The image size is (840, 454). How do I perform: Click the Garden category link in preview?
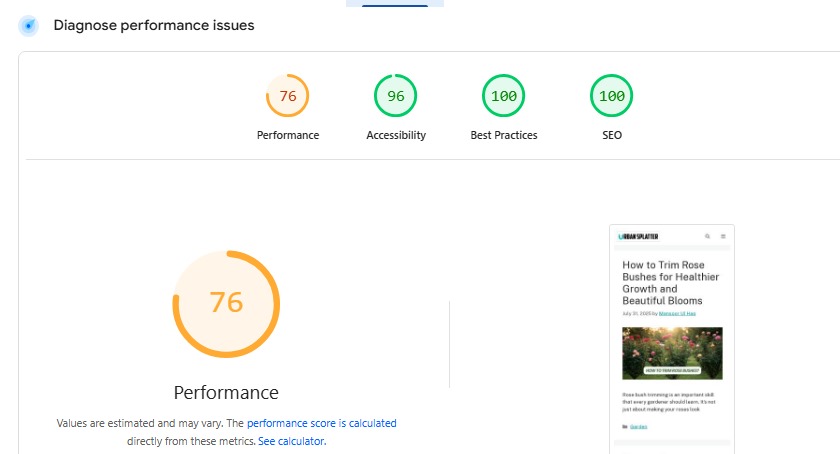coord(638,426)
